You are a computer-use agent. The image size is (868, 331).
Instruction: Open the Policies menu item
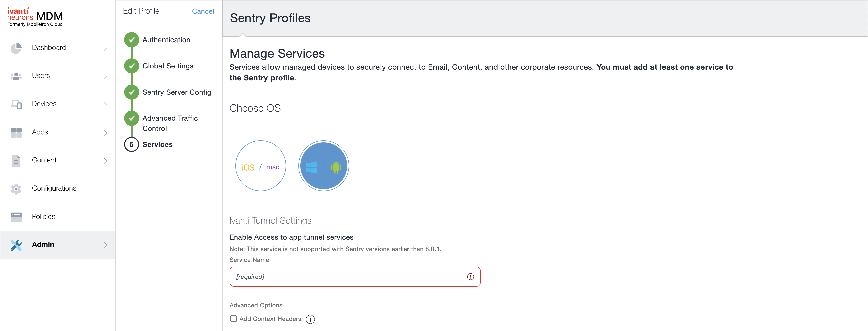(43, 216)
